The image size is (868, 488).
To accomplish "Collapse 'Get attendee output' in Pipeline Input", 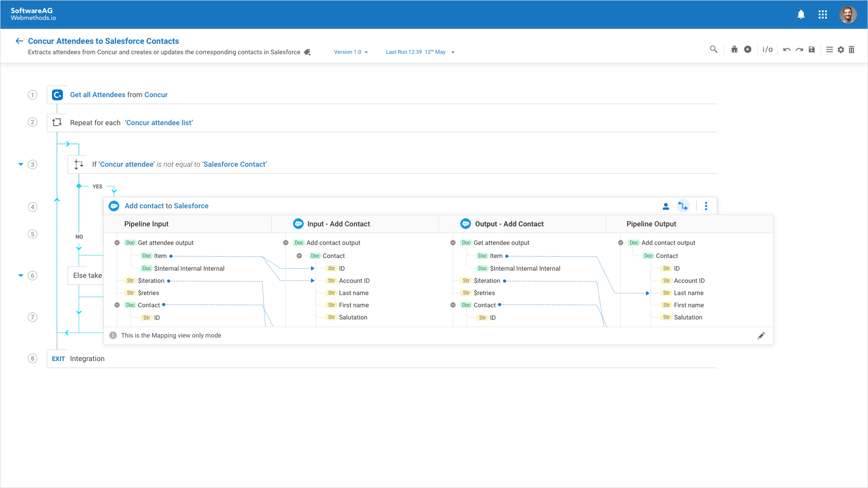I will click(117, 243).
